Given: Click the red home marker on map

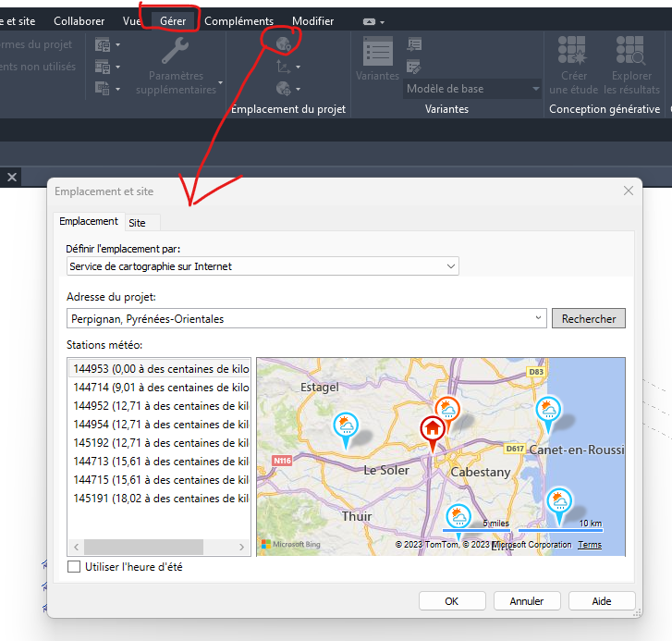Looking at the screenshot, I should click(x=433, y=429).
